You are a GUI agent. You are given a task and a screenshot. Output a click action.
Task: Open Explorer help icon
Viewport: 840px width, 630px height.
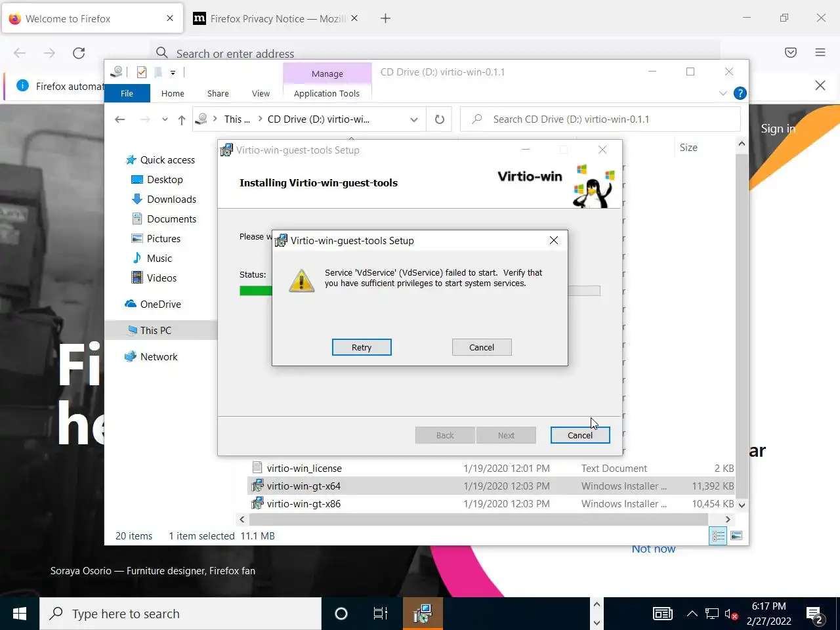(x=740, y=93)
